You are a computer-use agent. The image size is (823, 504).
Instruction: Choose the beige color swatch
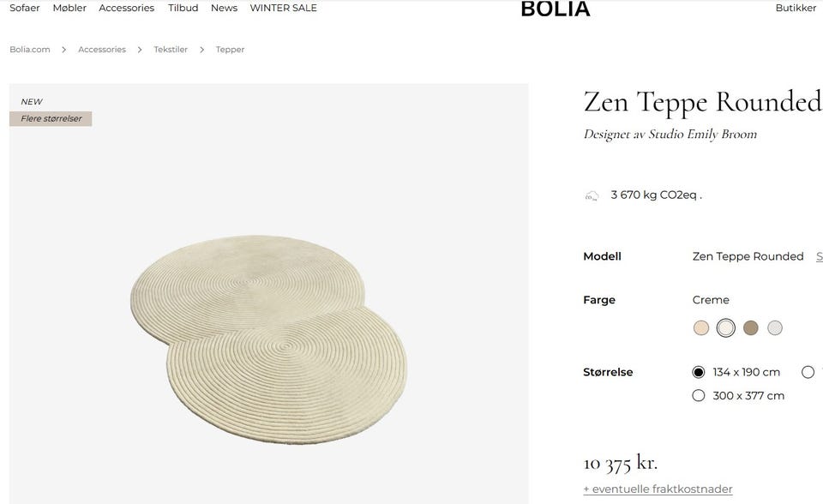701,328
